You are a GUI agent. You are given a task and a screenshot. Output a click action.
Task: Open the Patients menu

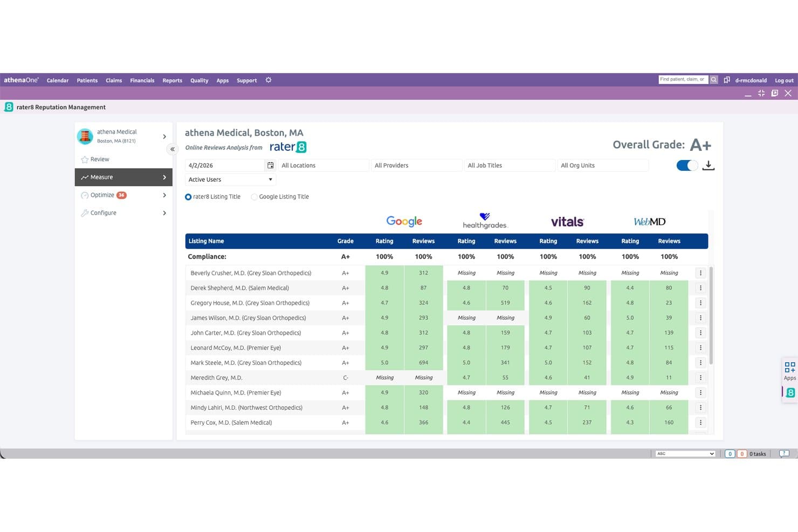(x=87, y=80)
